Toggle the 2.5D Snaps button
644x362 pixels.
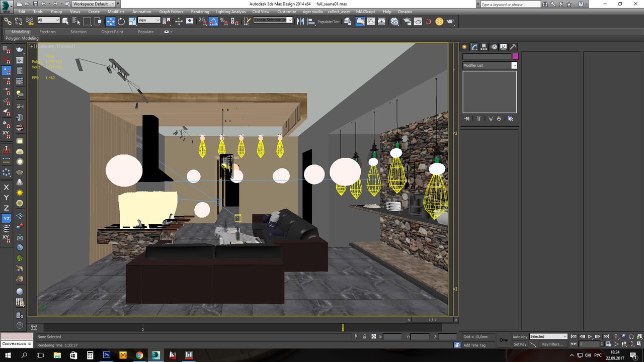(202, 21)
